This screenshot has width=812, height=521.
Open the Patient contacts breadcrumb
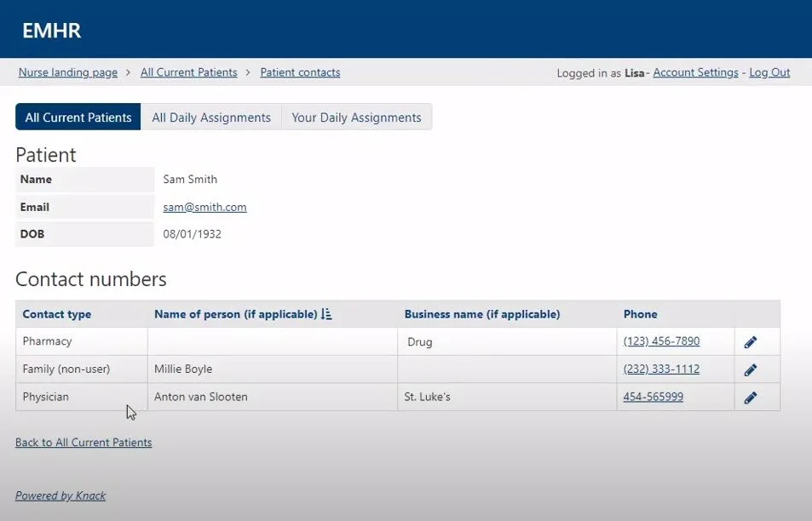pyautogui.click(x=300, y=72)
